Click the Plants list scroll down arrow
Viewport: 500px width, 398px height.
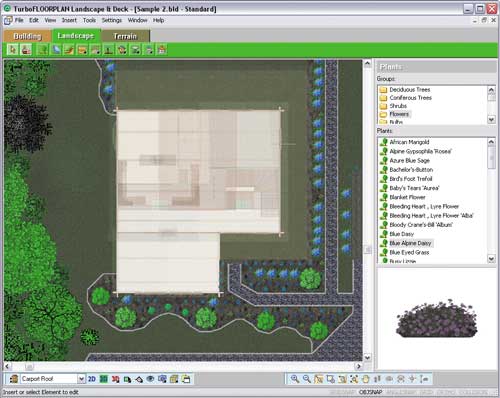(491, 259)
